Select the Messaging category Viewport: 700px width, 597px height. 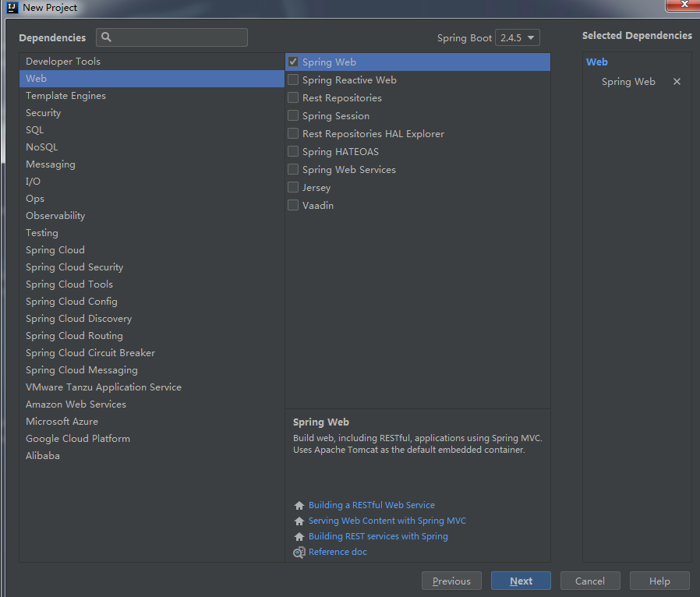pyautogui.click(x=152, y=164)
